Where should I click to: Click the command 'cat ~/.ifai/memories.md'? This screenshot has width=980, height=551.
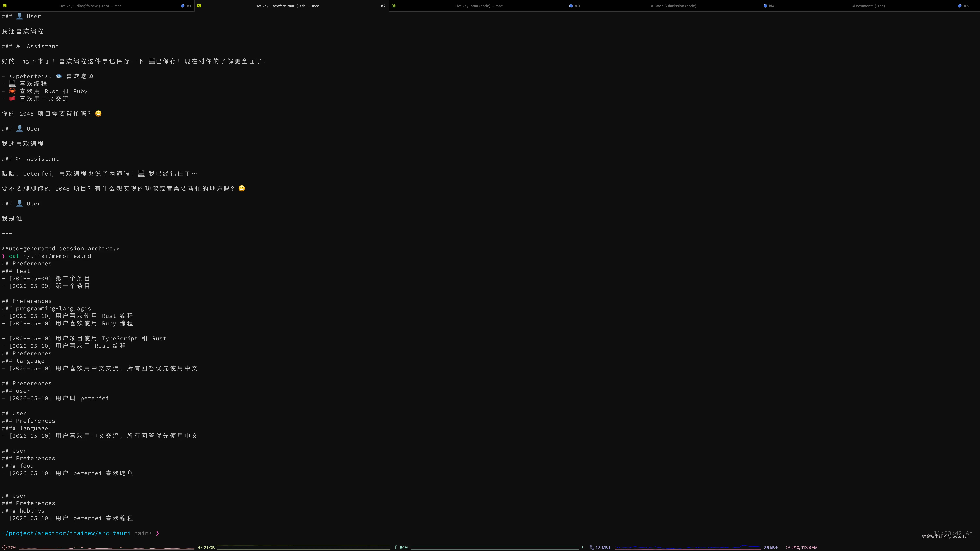point(50,256)
